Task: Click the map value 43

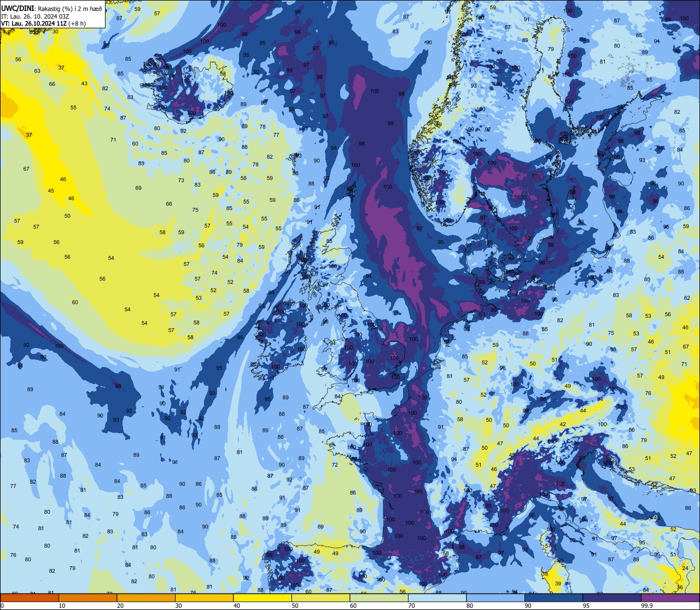Action: [84, 83]
